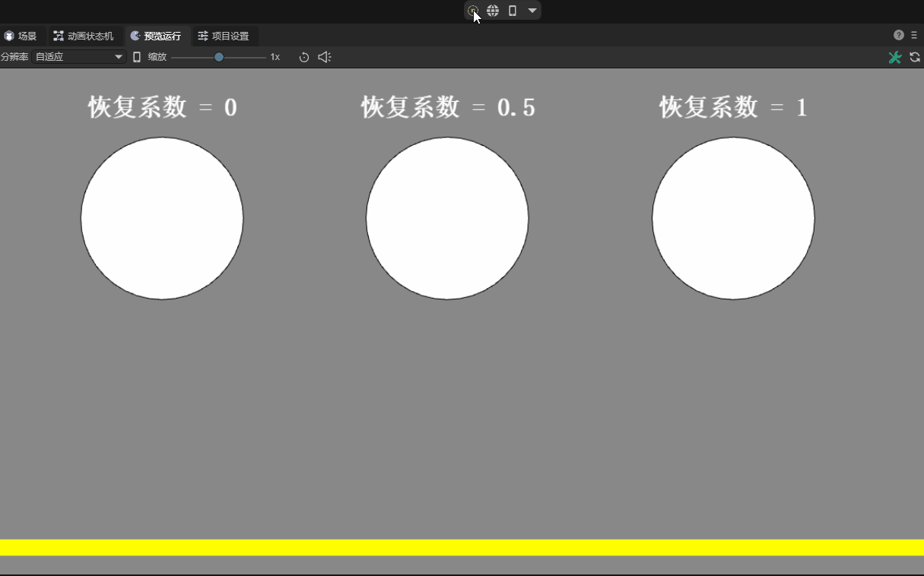Screen dimensions: 924x576
Task: Open help via question mark icon
Action: pos(898,35)
